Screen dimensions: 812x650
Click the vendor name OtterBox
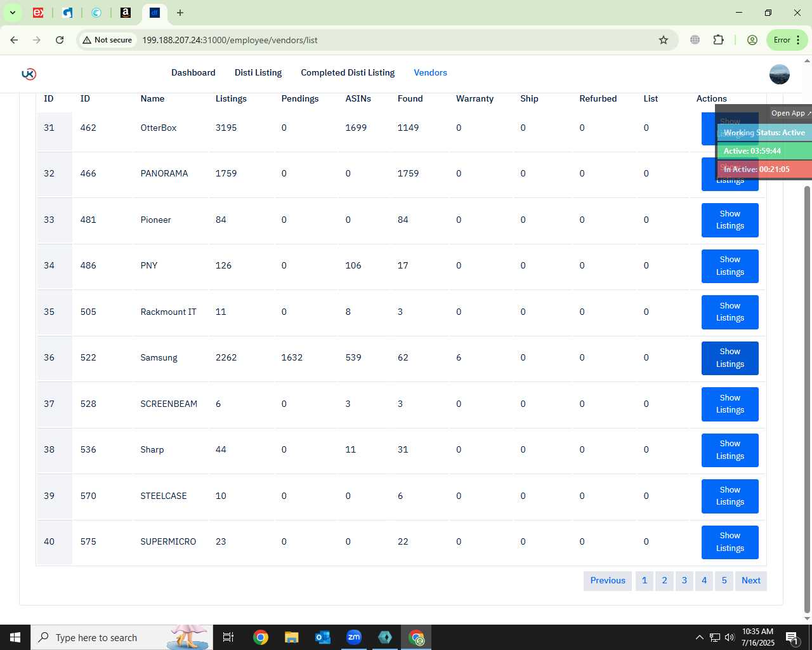tap(159, 128)
